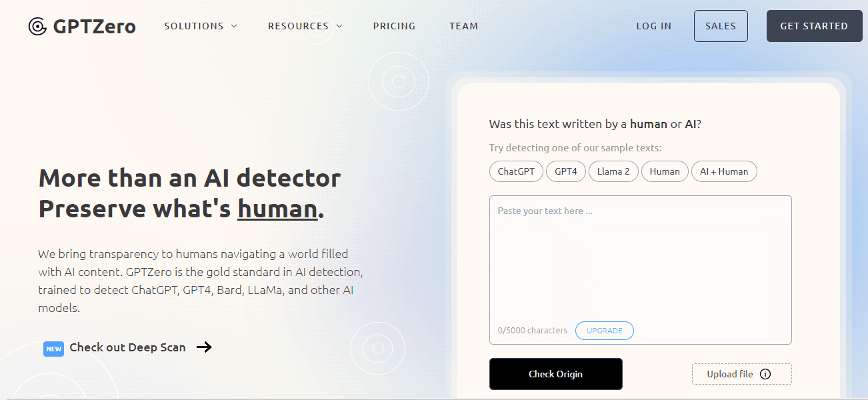
Task: Go to the Pricing page
Action: pos(394,26)
